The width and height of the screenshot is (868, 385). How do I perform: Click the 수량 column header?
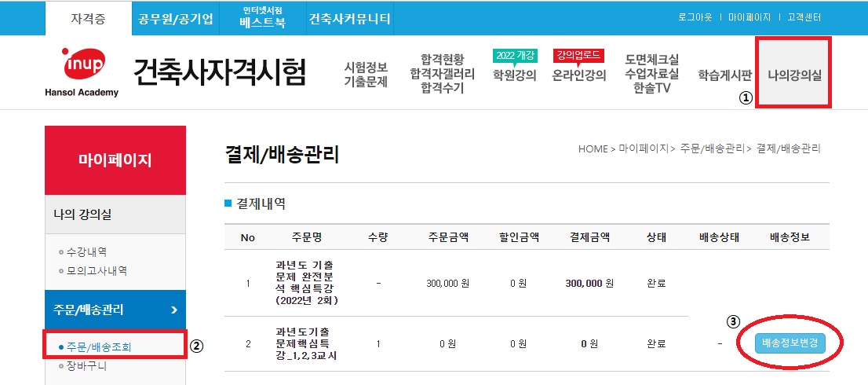coord(378,237)
